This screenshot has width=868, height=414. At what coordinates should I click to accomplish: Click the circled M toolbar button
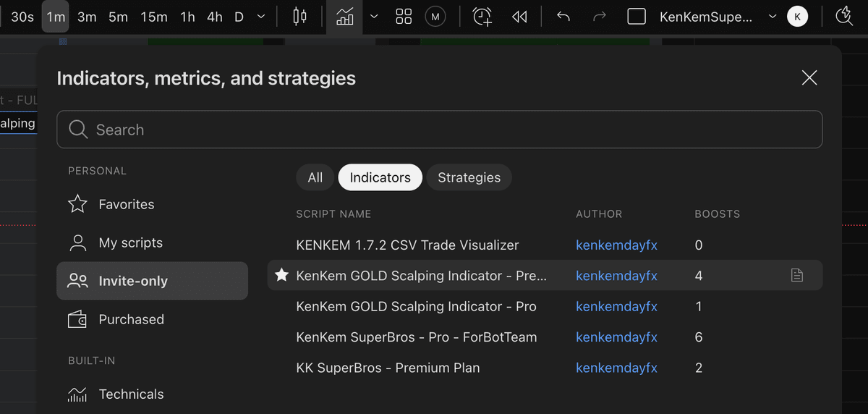pyautogui.click(x=435, y=17)
